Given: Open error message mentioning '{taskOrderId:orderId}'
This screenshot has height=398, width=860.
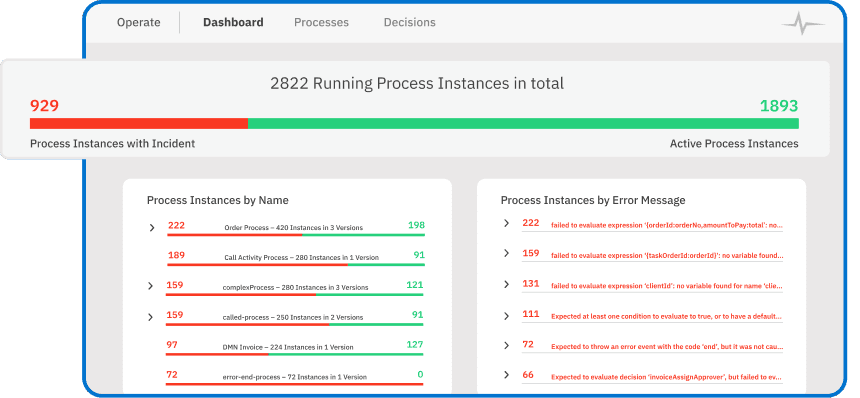Looking at the screenshot, I should coord(667,255).
